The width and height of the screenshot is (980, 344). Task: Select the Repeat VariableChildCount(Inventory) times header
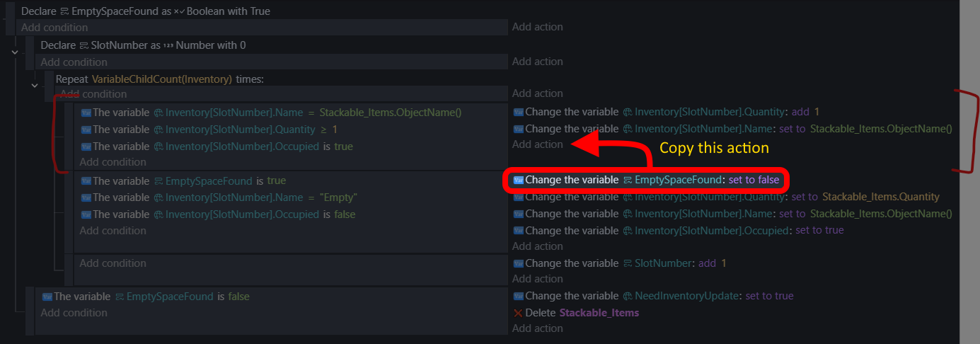click(x=160, y=79)
